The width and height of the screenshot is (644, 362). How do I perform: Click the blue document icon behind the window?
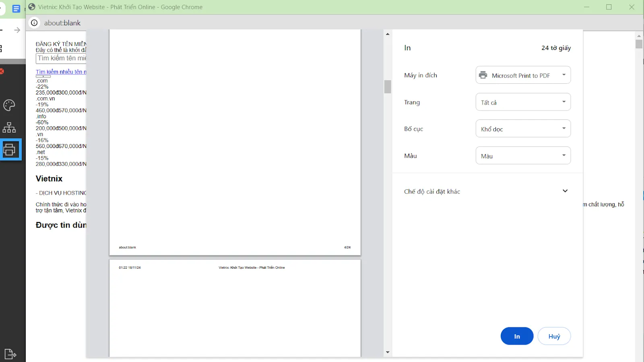point(16,9)
